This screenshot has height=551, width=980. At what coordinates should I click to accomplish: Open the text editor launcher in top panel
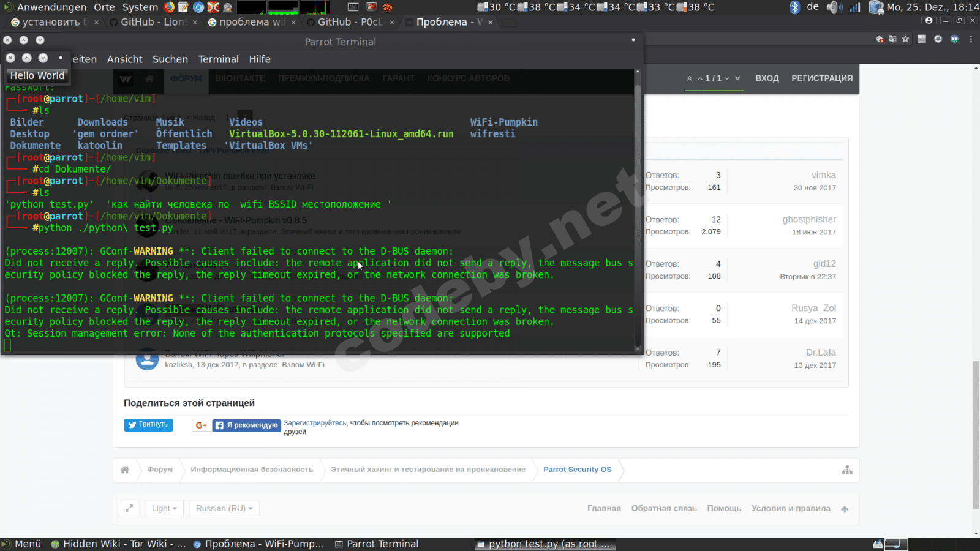[x=183, y=7]
